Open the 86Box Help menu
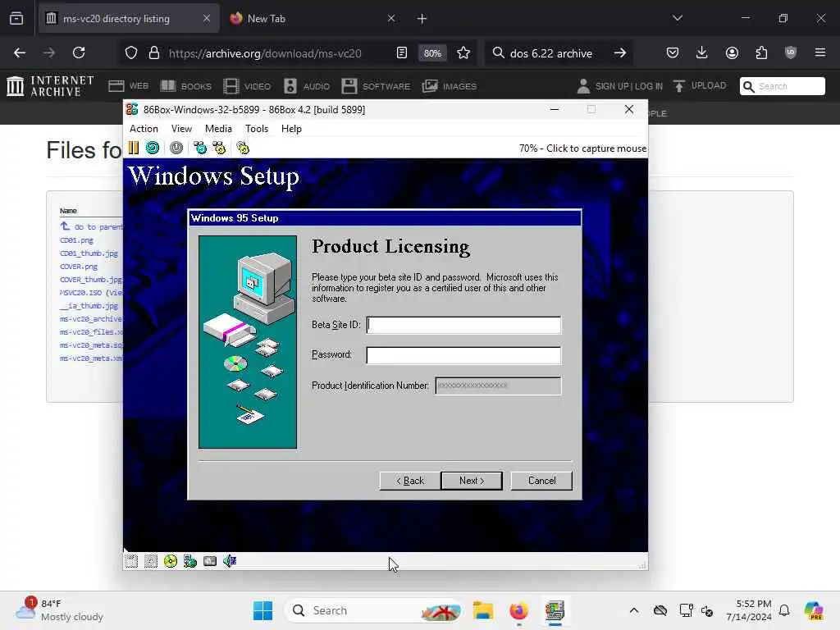Image resolution: width=840 pixels, height=630 pixels. 291,129
